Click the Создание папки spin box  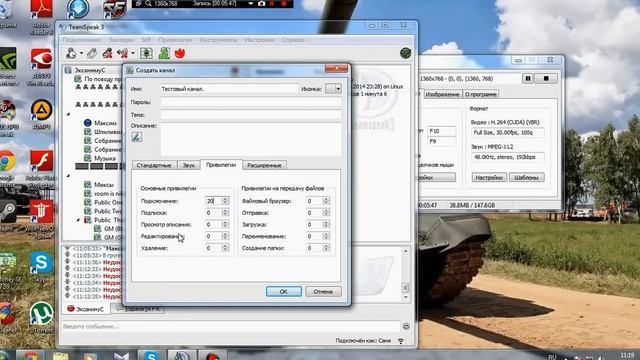tap(318, 248)
